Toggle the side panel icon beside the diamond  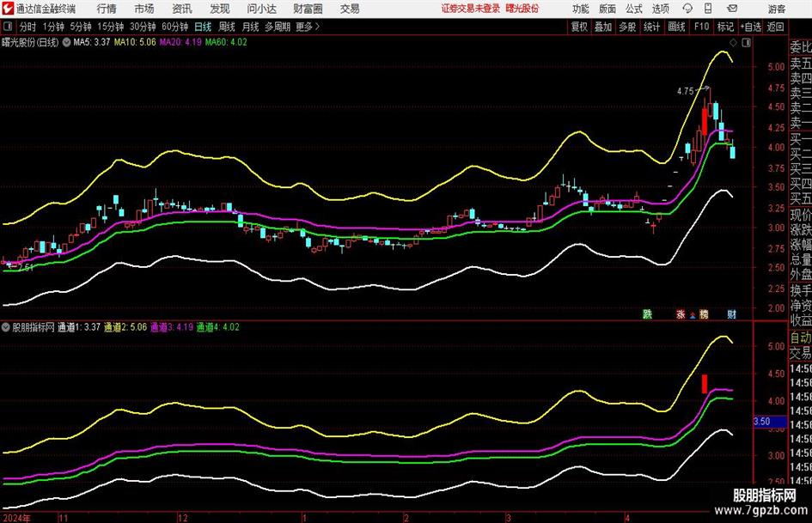(x=746, y=42)
